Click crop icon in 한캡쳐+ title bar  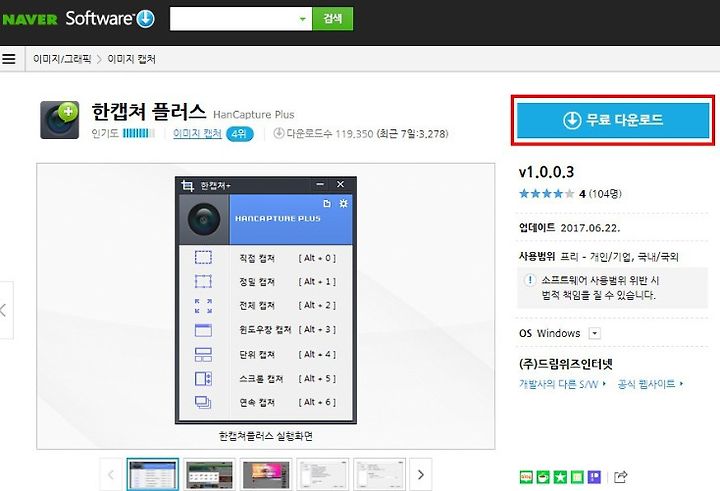tap(187, 185)
